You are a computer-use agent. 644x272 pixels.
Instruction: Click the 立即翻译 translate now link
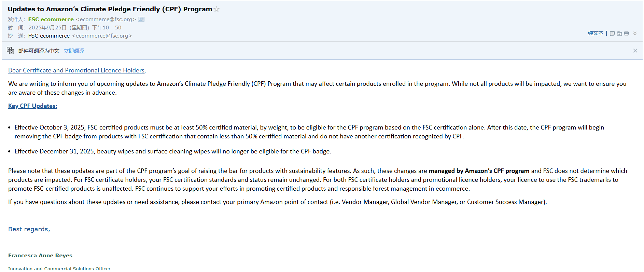[x=74, y=51]
